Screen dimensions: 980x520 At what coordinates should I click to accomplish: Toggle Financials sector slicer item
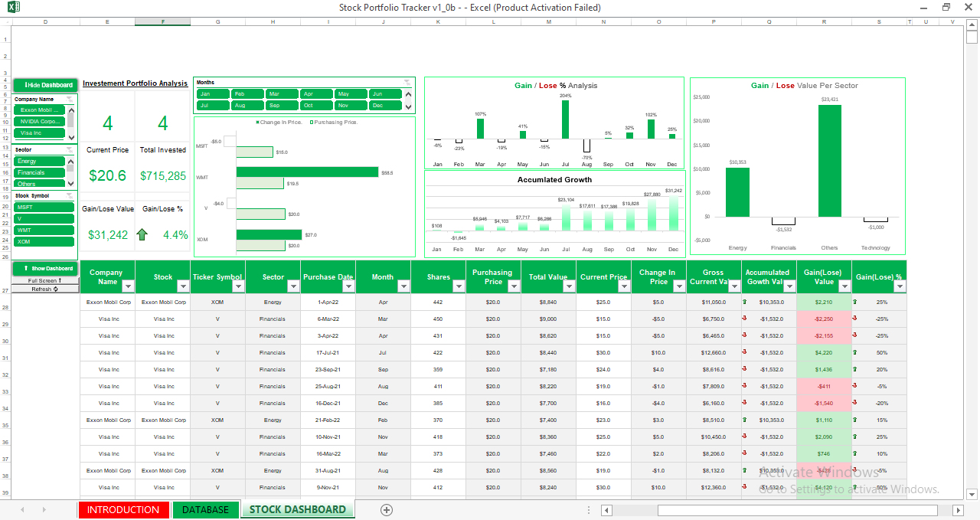point(40,172)
